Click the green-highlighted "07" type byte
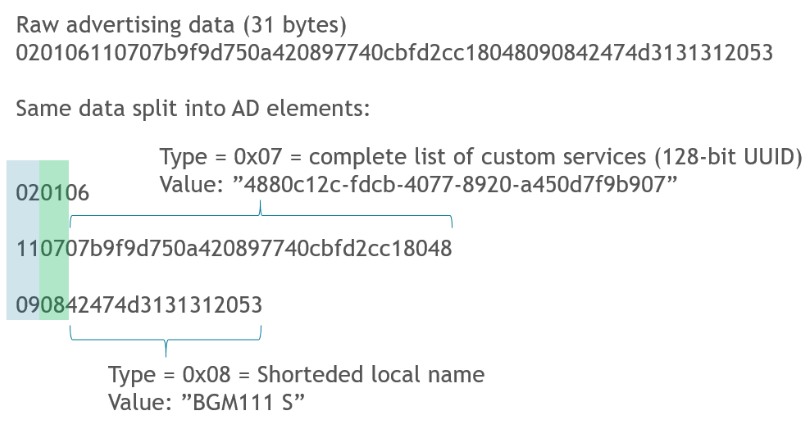The height and width of the screenshot is (435, 806). click(x=52, y=249)
